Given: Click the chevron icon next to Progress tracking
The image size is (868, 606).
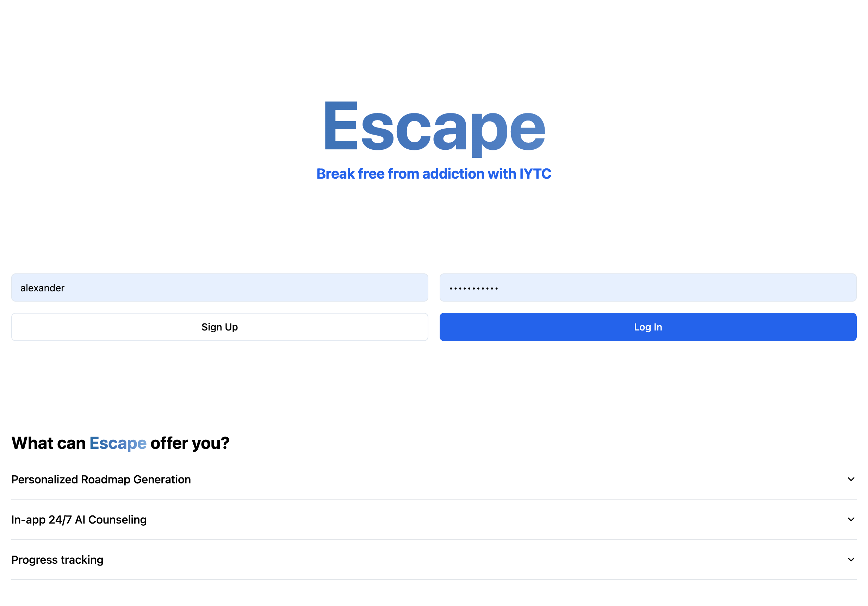Looking at the screenshot, I should (850, 559).
